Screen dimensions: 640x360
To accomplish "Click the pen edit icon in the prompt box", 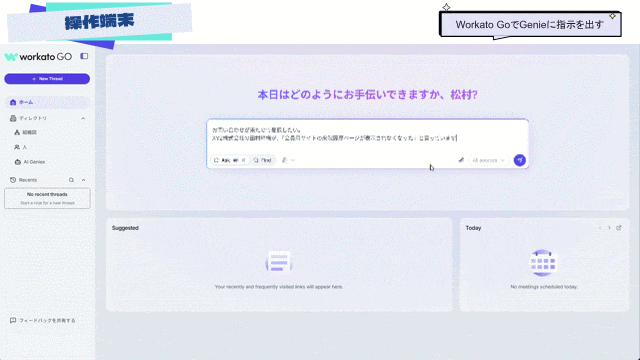I will point(461,160).
